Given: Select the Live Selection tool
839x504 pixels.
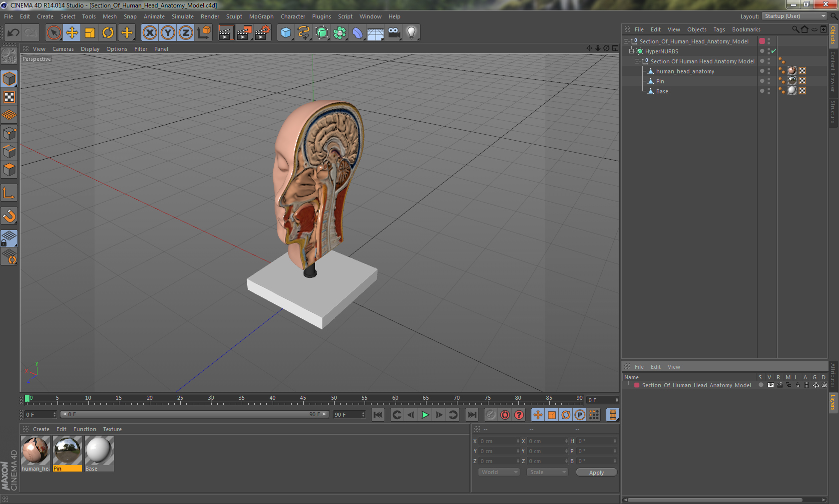Looking at the screenshot, I should pyautogui.click(x=54, y=33).
